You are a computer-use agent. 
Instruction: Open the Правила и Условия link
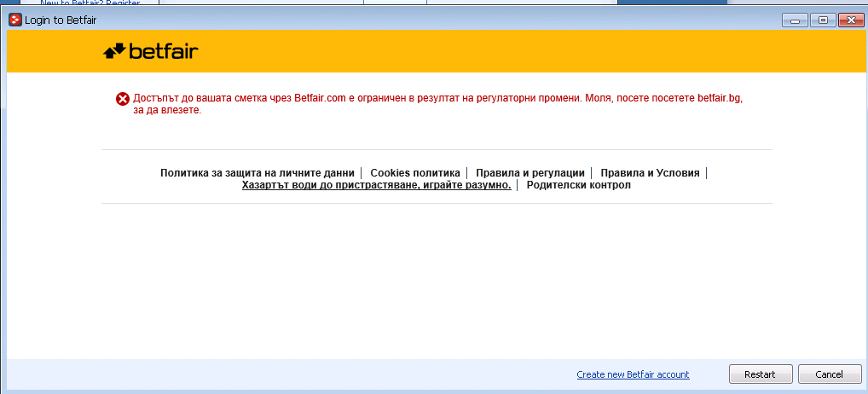click(650, 173)
